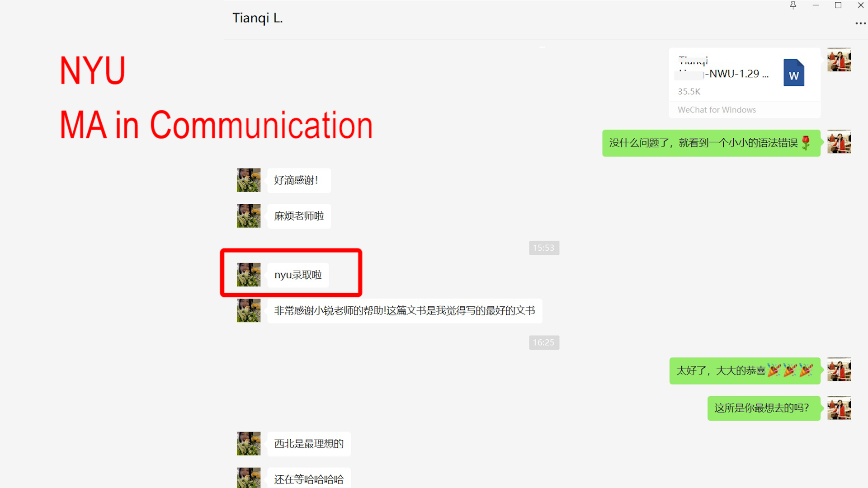The image size is (868, 488).
Task: Open the Word document file icon
Action: pyautogui.click(x=794, y=73)
